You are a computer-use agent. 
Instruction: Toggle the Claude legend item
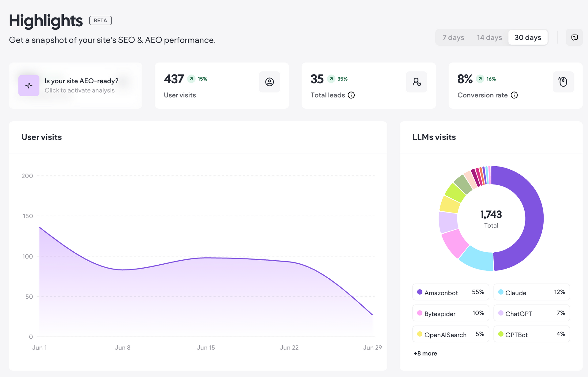pos(532,292)
